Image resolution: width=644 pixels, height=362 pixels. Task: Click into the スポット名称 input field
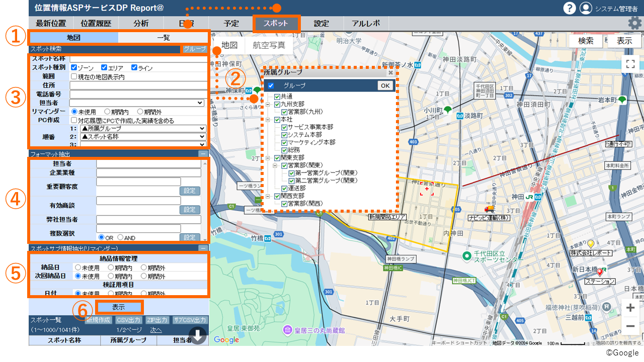pos(138,59)
